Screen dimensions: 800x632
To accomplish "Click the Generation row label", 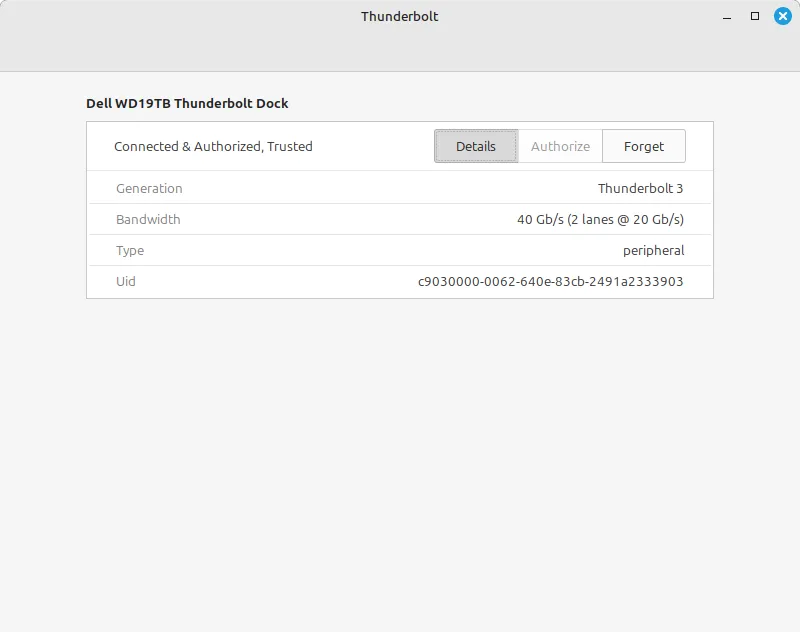I will [x=149, y=188].
